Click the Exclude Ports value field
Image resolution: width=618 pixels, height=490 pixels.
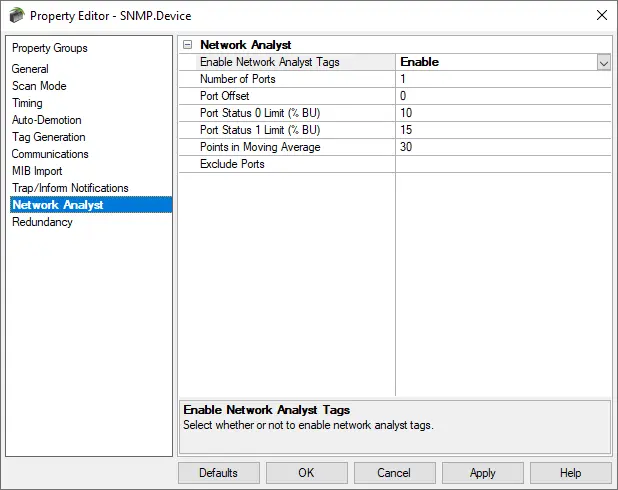(502, 164)
